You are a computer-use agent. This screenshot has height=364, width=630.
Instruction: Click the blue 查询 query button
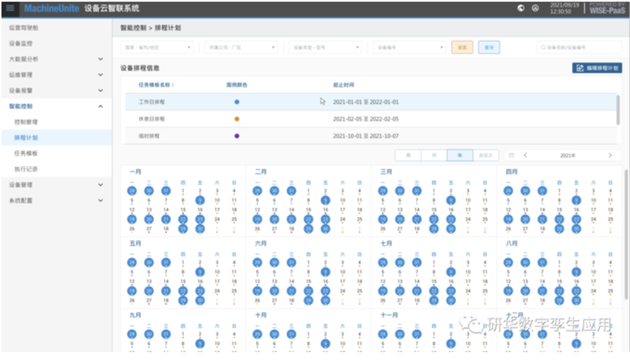489,47
